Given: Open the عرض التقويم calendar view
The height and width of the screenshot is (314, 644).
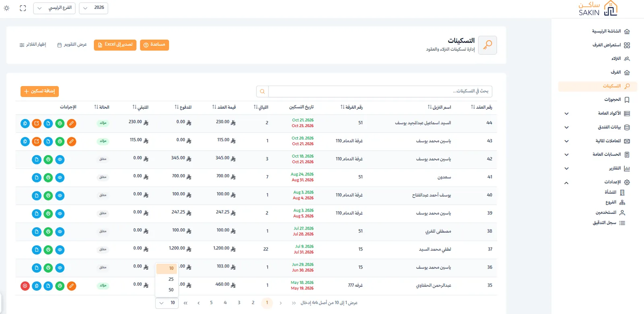Looking at the screenshot, I should [72, 45].
